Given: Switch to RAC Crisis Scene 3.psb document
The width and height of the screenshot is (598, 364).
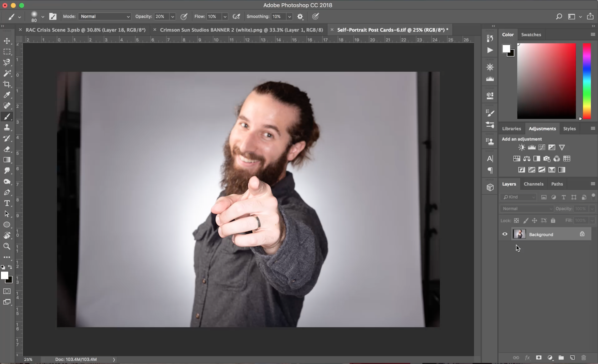Looking at the screenshot, I should pyautogui.click(x=85, y=30).
